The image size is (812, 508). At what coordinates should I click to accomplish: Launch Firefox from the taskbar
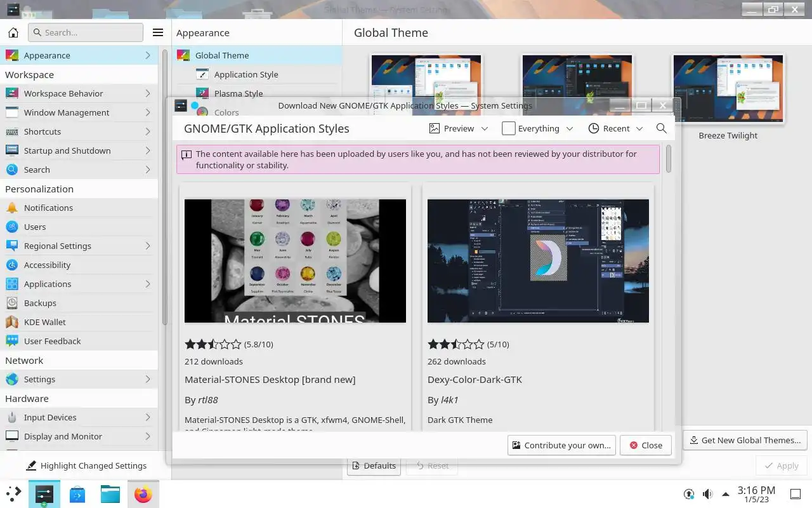click(143, 493)
